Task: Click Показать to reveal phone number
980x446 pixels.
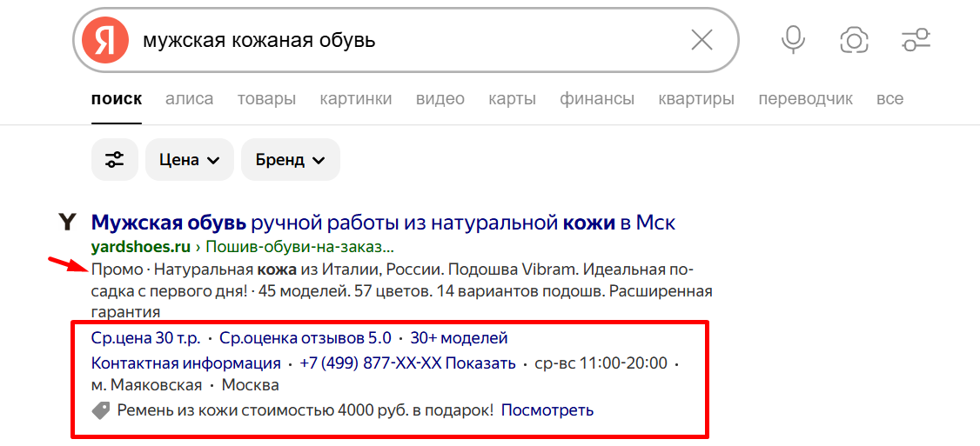Action: pyautogui.click(x=480, y=363)
